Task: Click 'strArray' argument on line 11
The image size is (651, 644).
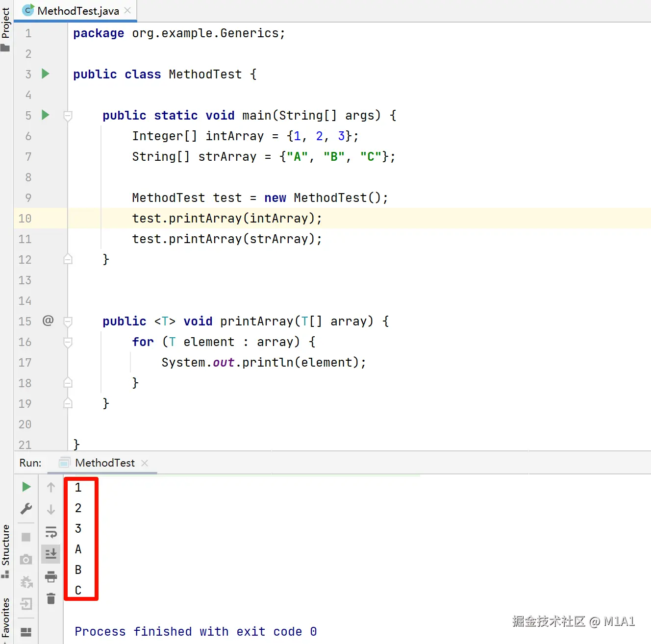Action: [279, 239]
